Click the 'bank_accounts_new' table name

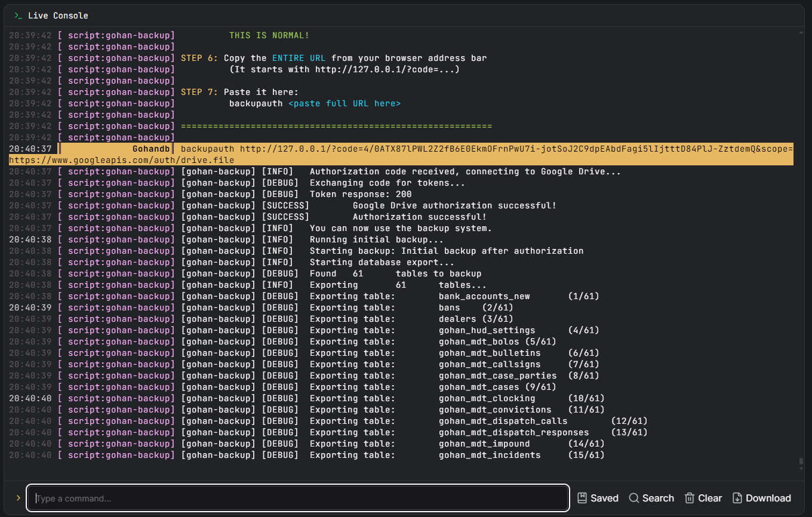484,296
